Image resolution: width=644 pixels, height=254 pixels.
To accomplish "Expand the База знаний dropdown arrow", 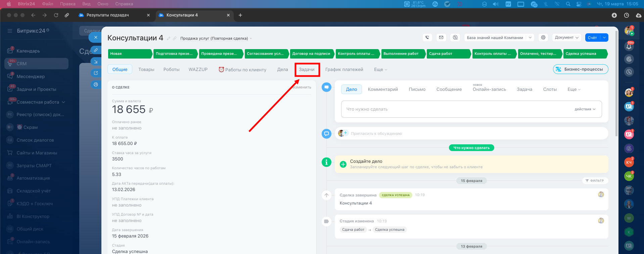I will click(530, 38).
